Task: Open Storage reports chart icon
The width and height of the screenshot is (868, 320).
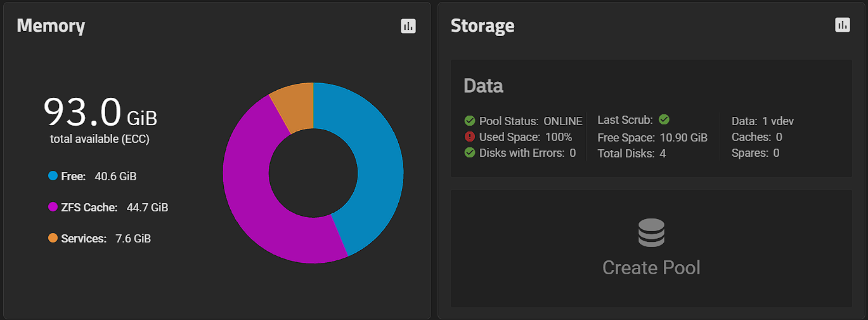Action: pos(842,25)
